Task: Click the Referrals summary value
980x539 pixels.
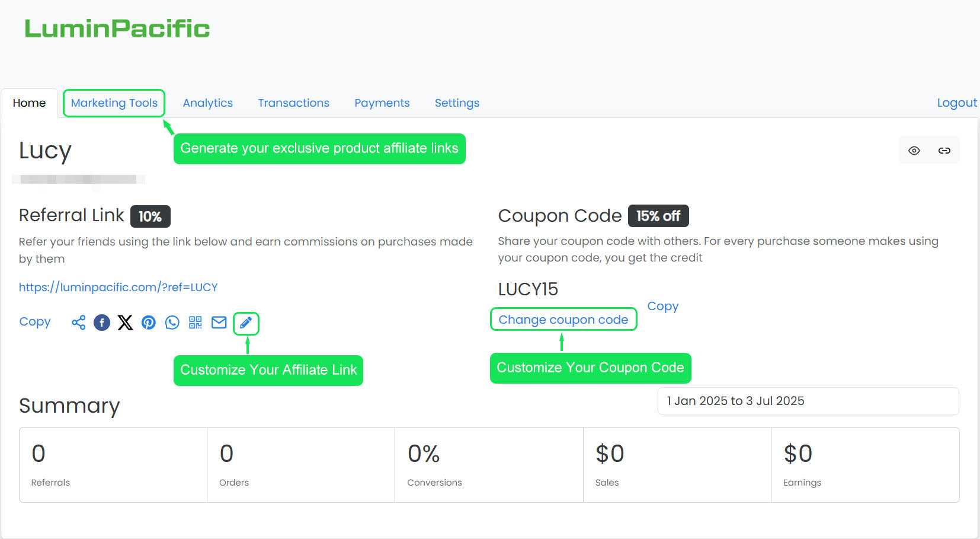Action: point(39,454)
